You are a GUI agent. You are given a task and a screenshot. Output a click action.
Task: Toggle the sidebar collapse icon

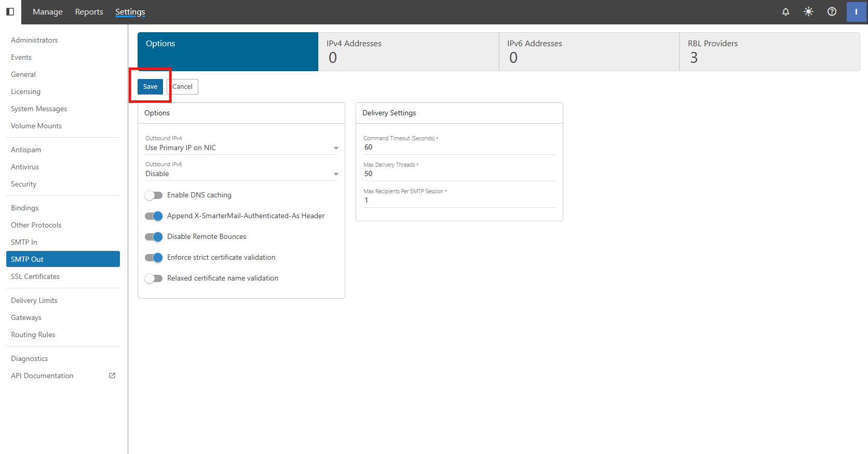pos(10,11)
